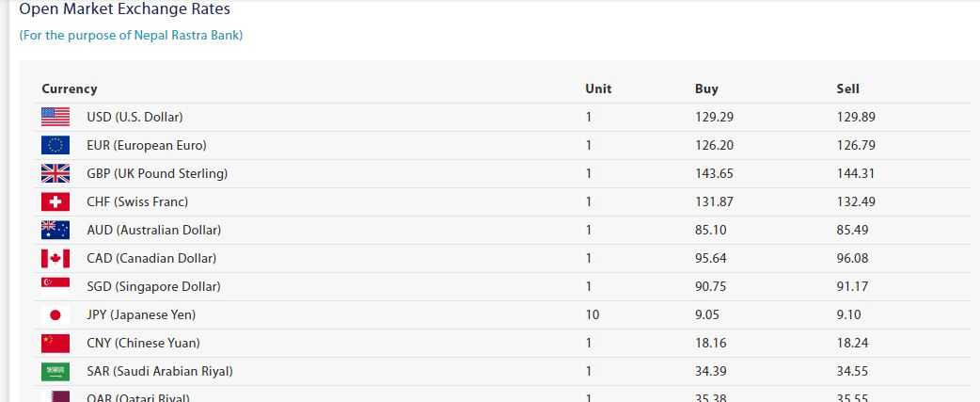980x402 pixels.
Task: Click 'For the purpose of Nepal Rastra Bank' text
Action: pyautogui.click(x=131, y=36)
